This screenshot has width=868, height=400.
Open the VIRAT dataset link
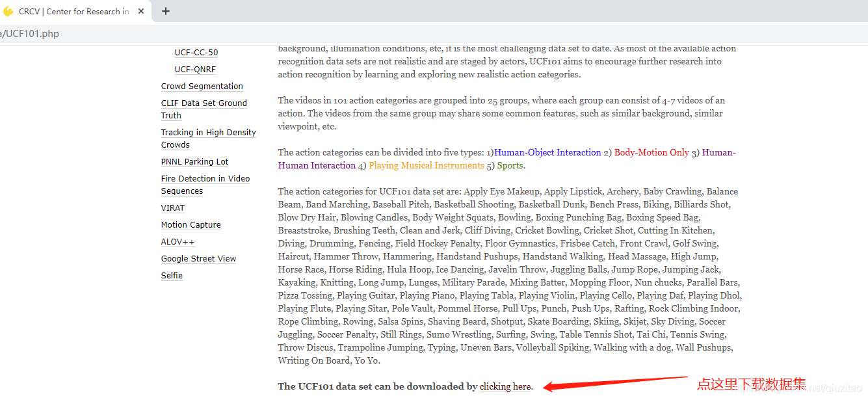click(173, 208)
